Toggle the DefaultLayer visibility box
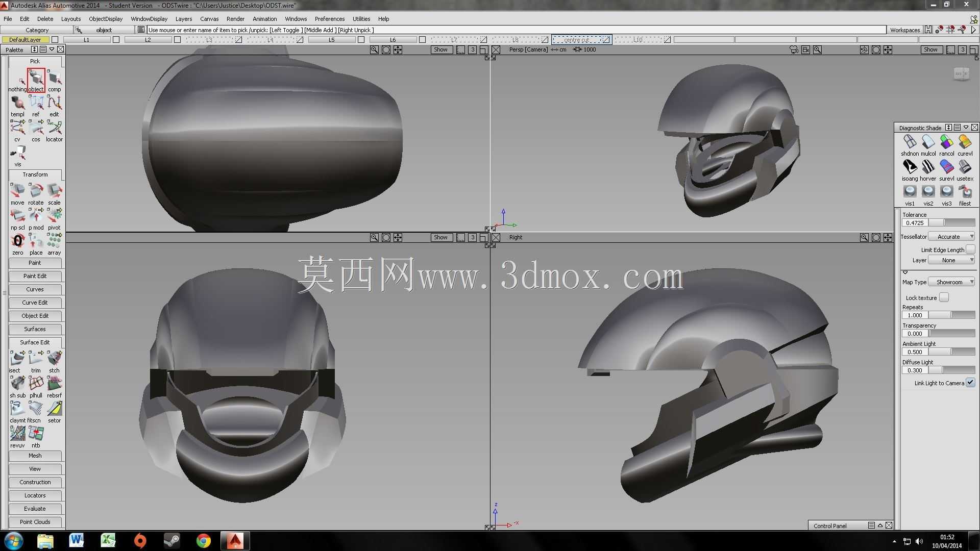 (55, 40)
